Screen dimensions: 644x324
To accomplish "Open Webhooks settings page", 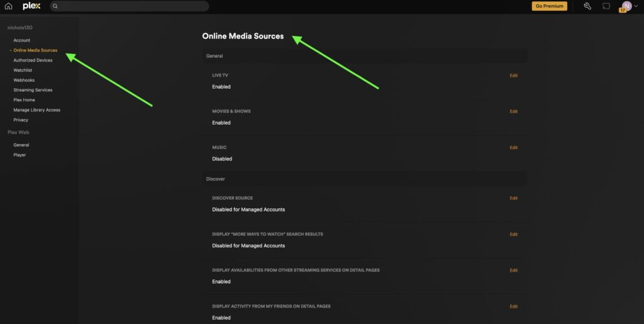I will point(24,80).
